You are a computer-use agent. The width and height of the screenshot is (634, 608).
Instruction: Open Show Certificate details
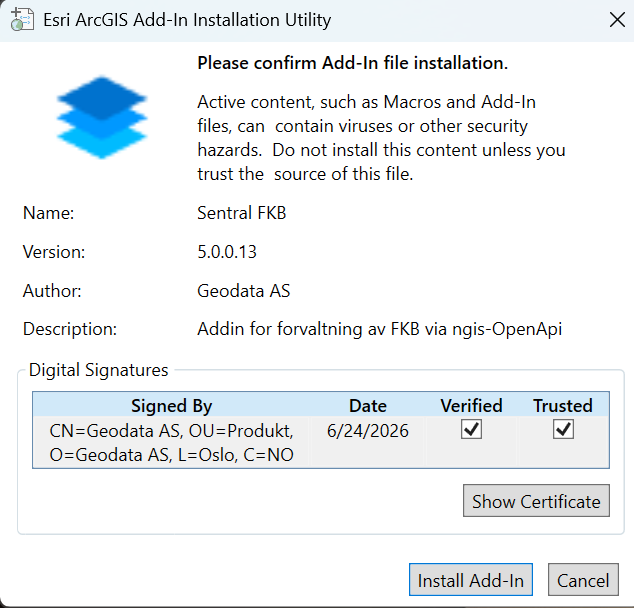pyautogui.click(x=536, y=501)
